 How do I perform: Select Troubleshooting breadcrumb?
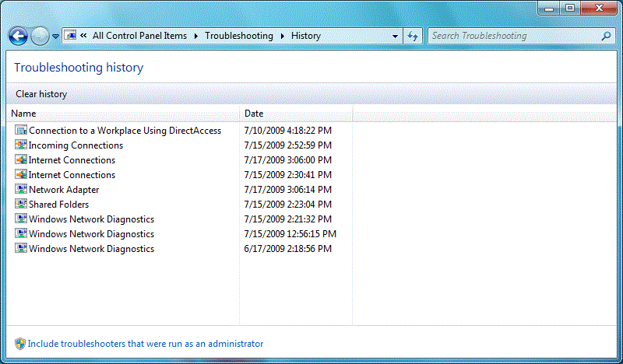coord(239,36)
